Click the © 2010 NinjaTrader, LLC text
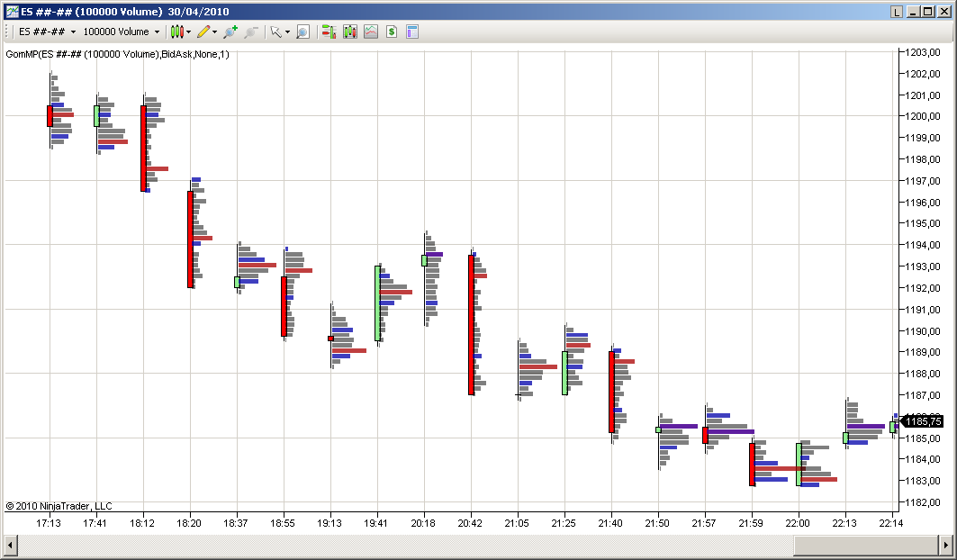Viewport: 957px width, 560px height. 59,506
